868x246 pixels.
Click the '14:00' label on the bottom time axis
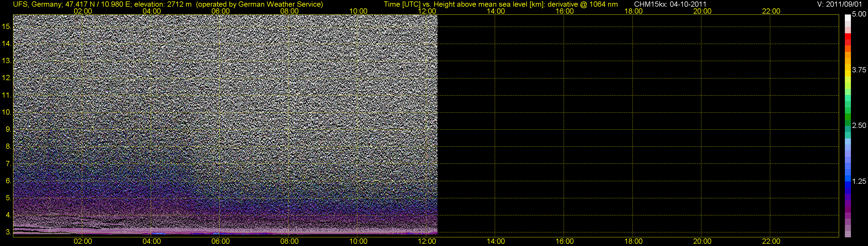496,241
